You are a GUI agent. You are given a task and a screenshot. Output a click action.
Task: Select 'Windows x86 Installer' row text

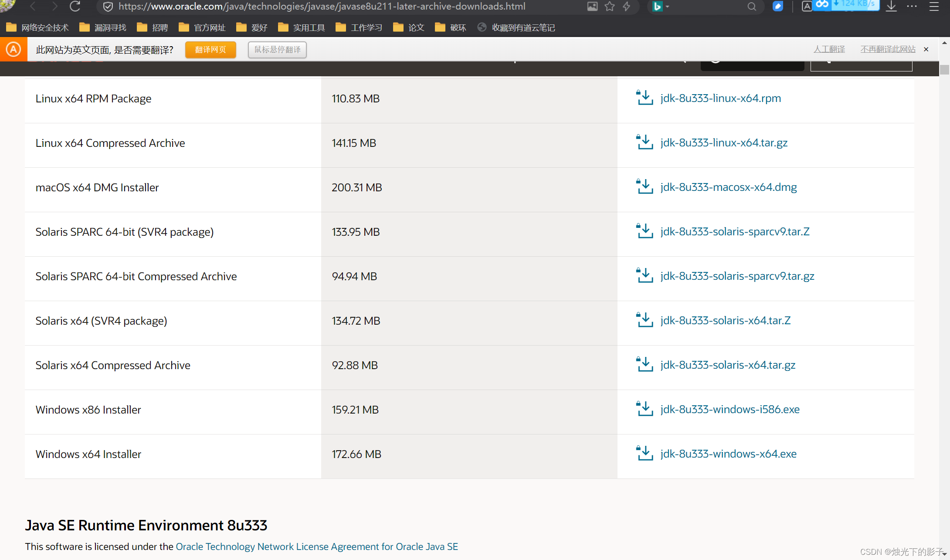tap(88, 410)
